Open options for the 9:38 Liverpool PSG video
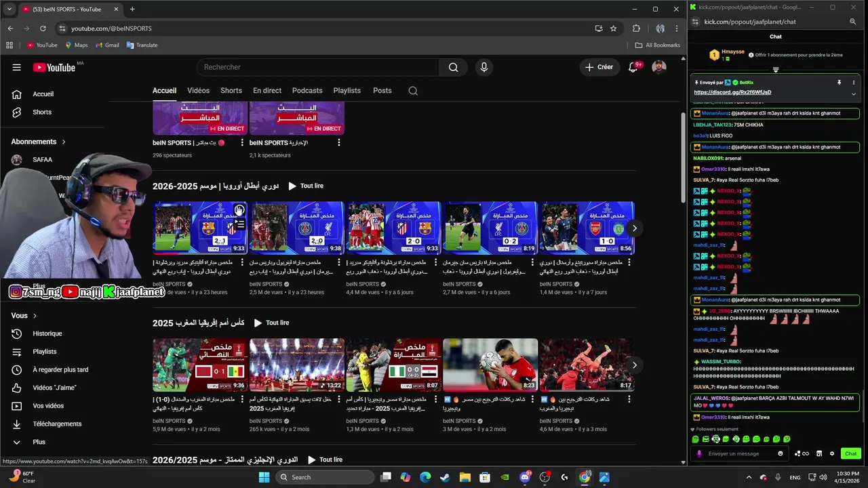Screen dimensions: 868x488 [x=338, y=262]
